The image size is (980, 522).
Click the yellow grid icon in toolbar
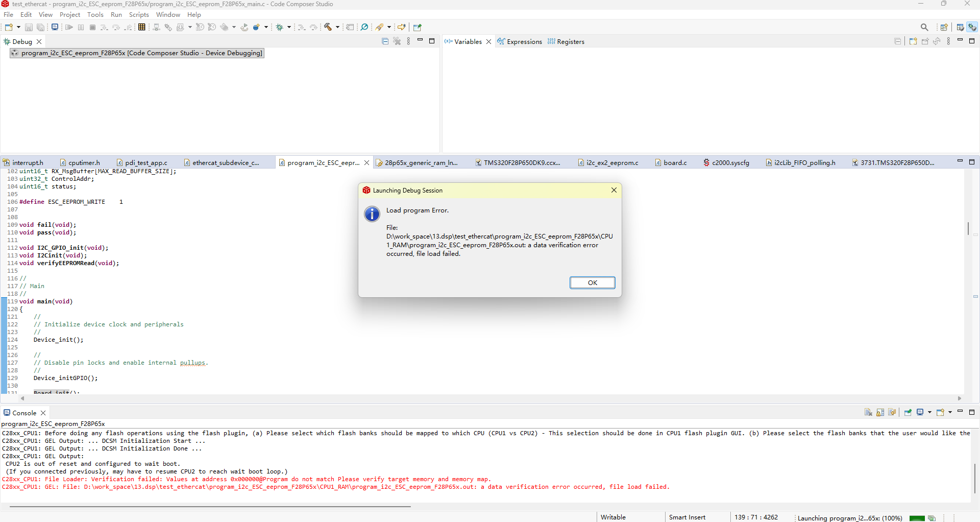pyautogui.click(x=142, y=27)
